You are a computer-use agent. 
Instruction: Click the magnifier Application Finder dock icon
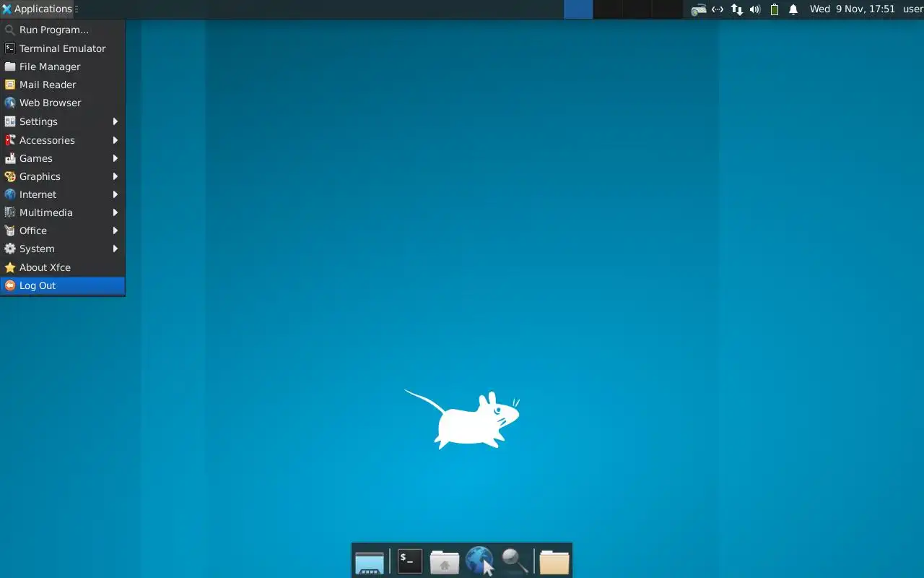pyautogui.click(x=515, y=561)
